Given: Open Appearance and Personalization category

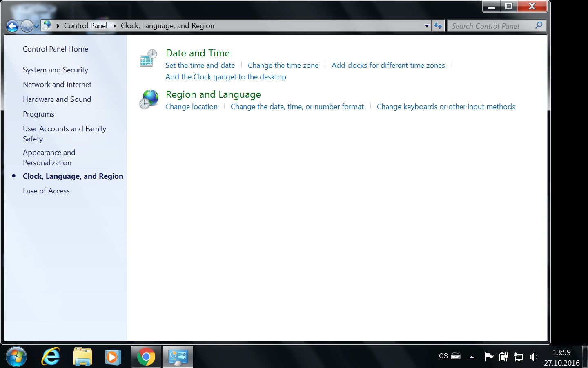Looking at the screenshot, I should point(49,157).
